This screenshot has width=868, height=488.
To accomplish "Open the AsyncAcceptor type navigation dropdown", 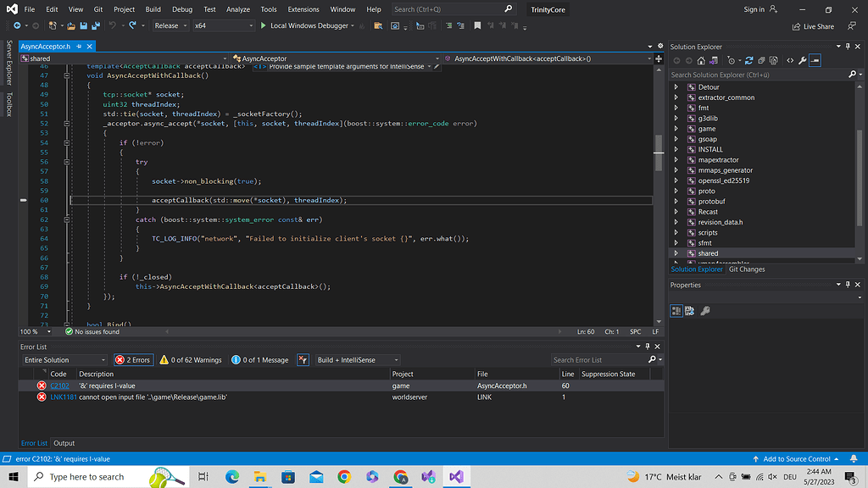I will click(x=336, y=58).
